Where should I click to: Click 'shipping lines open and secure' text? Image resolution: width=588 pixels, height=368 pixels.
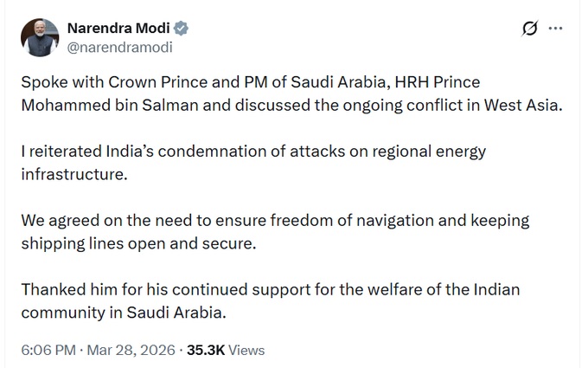coord(138,242)
